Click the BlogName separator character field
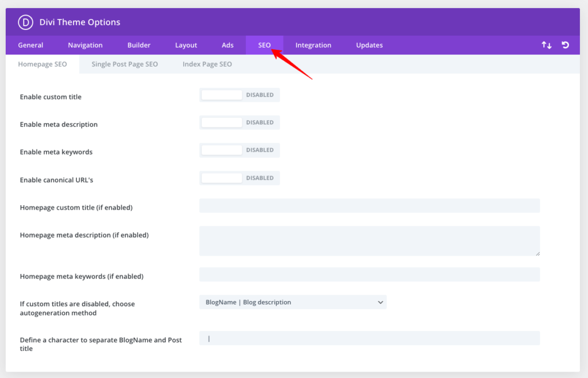This screenshot has height=378, width=588. [x=369, y=338]
